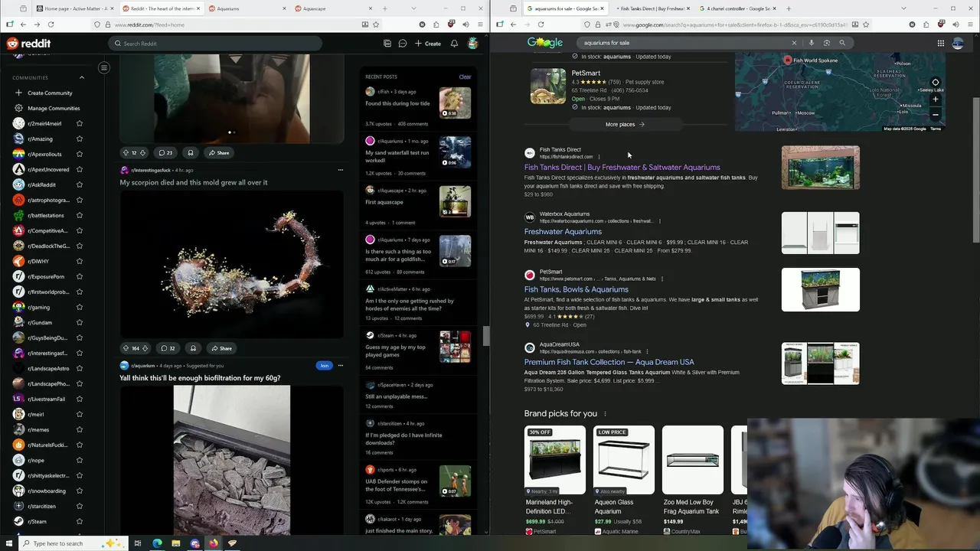Favorite r/Gundam with star
The height and width of the screenshot is (551, 980).
point(79,322)
